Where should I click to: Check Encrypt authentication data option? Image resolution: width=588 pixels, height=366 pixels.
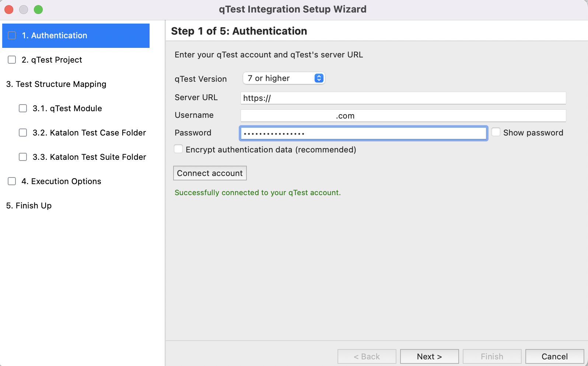point(179,149)
